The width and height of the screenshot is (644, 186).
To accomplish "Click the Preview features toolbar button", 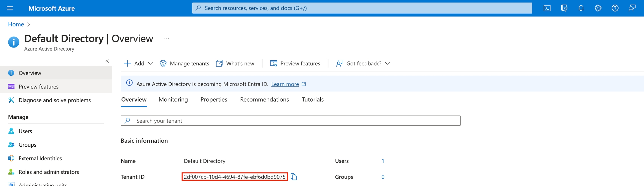I will 295,63.
